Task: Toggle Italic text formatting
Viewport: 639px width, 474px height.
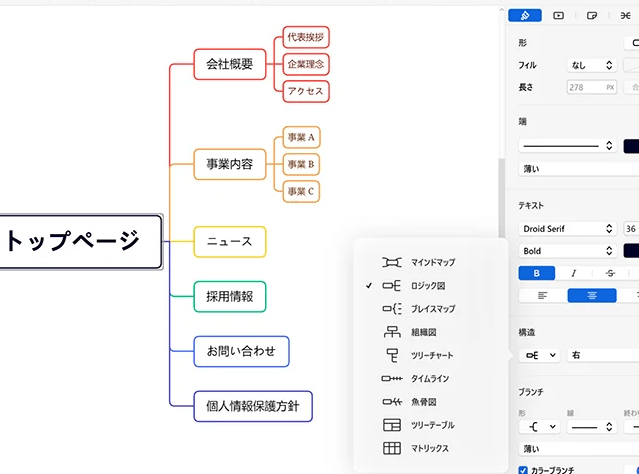Action: (x=573, y=273)
